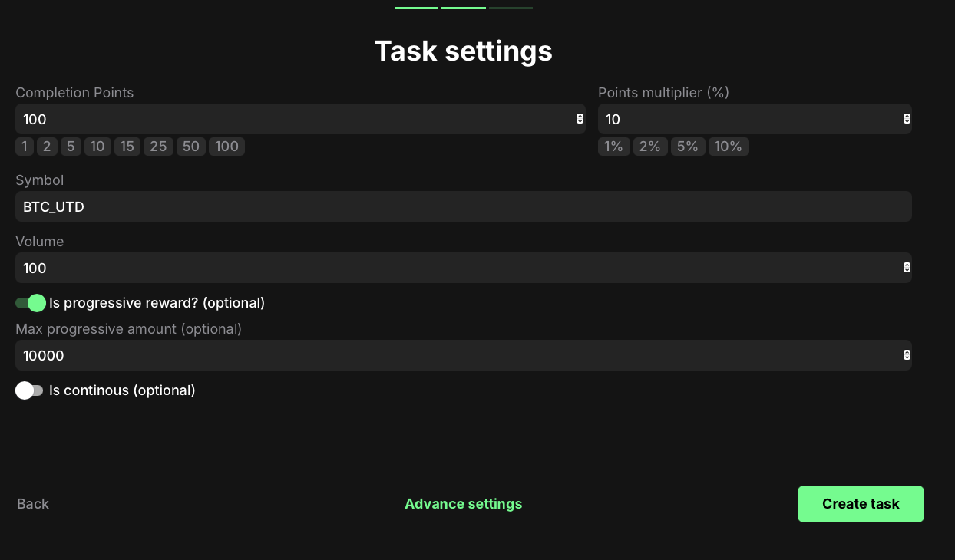
Task: Enable the Is continuous switch
Action: coord(29,390)
